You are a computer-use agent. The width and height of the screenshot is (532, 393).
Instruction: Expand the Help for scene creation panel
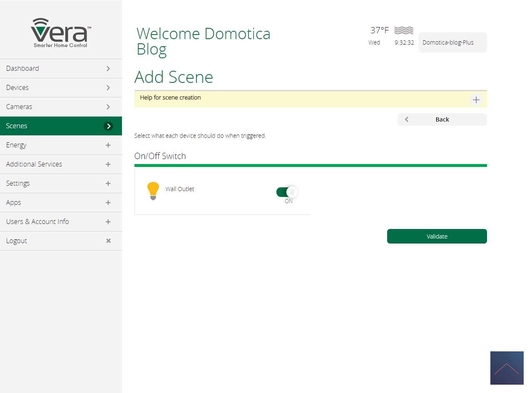click(x=476, y=100)
